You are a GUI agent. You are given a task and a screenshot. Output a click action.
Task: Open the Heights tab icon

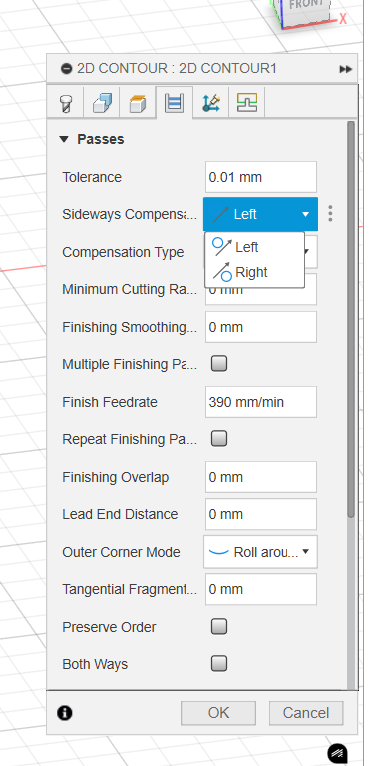pos(138,103)
